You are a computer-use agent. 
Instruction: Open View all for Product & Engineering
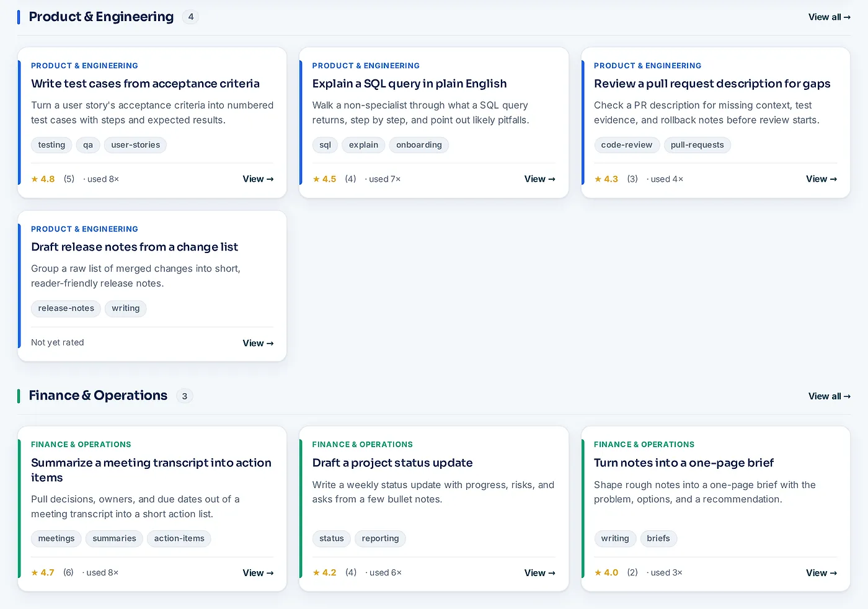tap(829, 17)
